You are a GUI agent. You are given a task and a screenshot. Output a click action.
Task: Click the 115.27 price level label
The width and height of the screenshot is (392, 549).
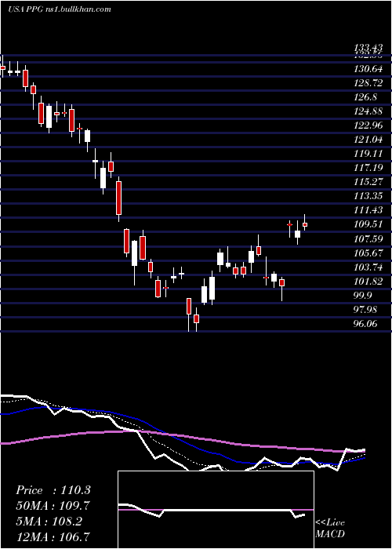click(x=368, y=182)
